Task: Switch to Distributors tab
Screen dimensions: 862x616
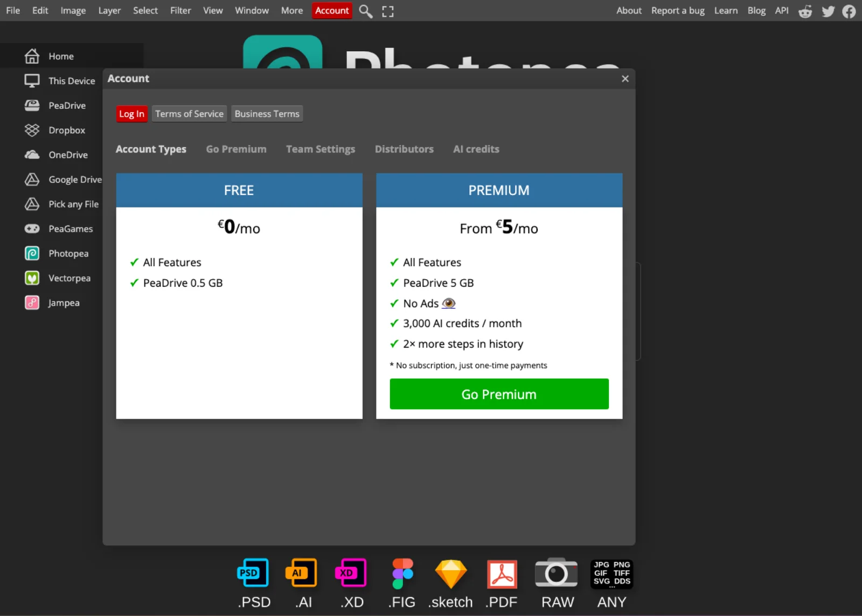Action: (404, 149)
